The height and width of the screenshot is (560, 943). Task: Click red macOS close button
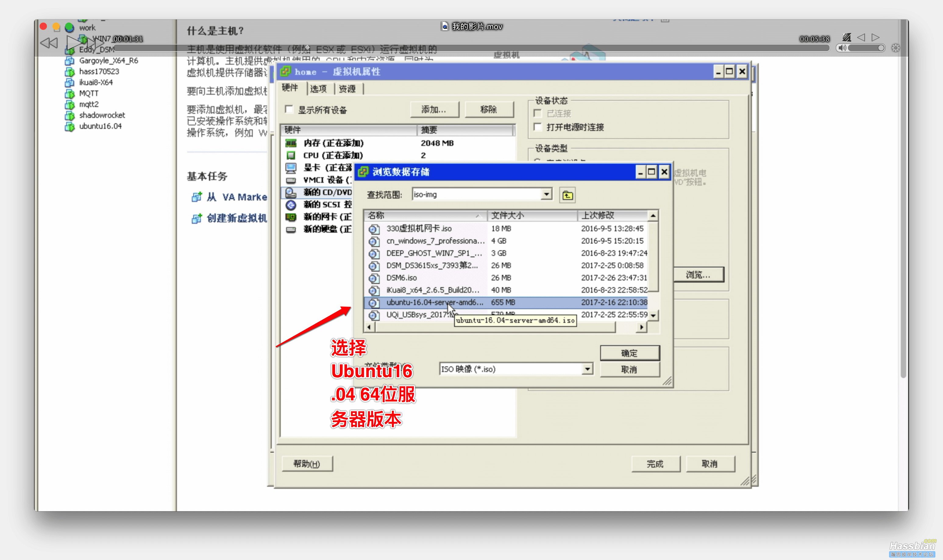click(x=43, y=27)
